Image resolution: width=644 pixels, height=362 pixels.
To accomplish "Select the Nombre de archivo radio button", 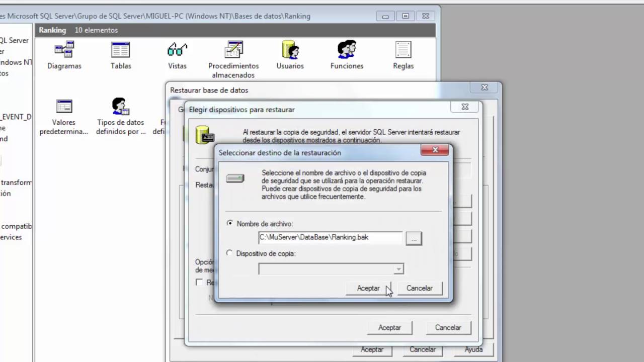I will coord(230,223).
